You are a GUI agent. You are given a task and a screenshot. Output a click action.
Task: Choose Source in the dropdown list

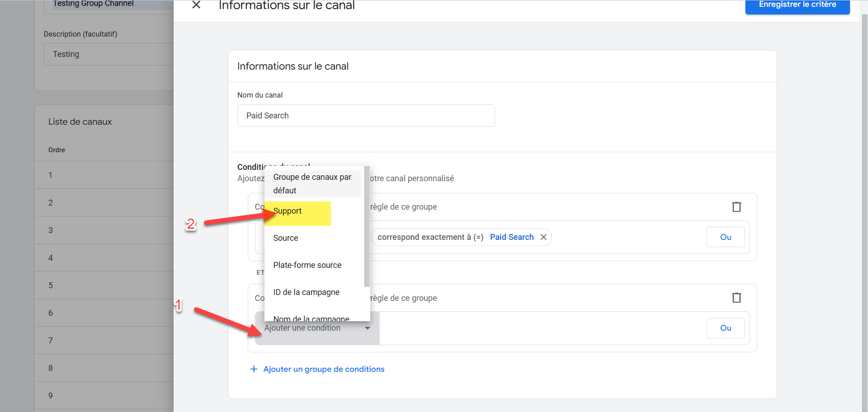[286, 238]
